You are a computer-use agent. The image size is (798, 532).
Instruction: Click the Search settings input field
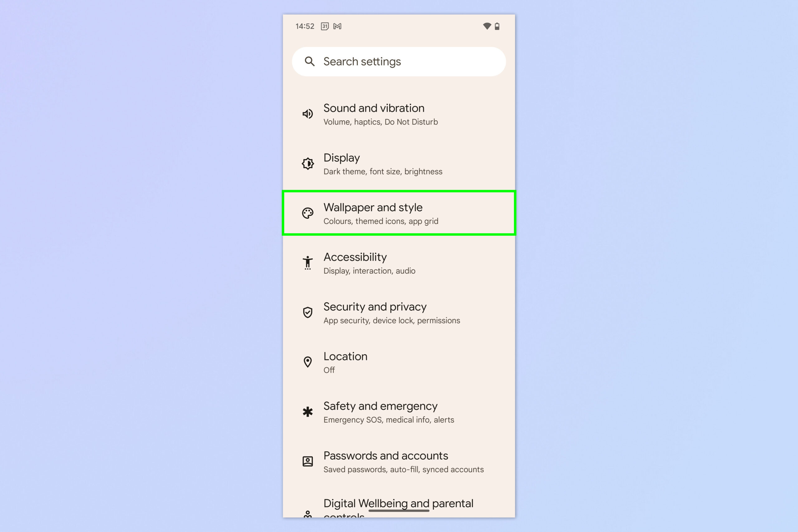click(399, 62)
